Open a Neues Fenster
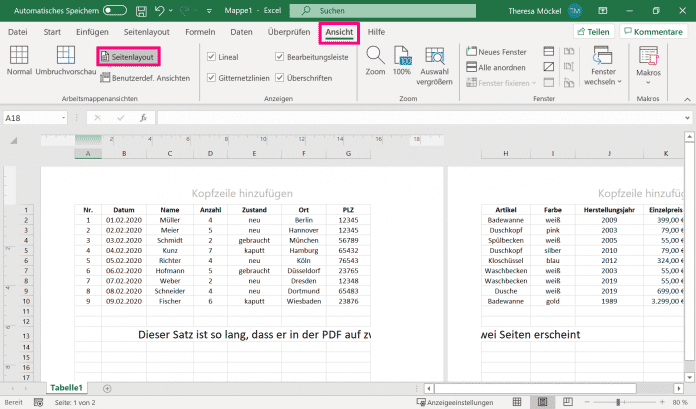This screenshot has width=696, height=409. tap(496, 52)
